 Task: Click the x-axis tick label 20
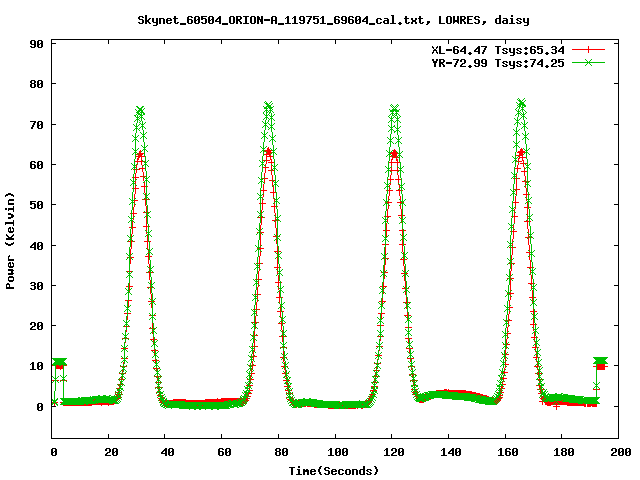[x=111, y=452]
